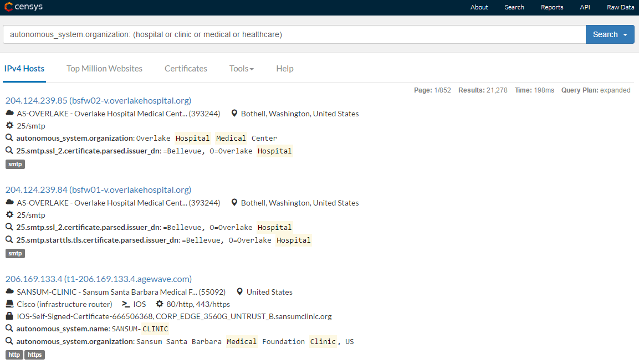Click location pin in 204.124.239.84 result

[234, 203]
